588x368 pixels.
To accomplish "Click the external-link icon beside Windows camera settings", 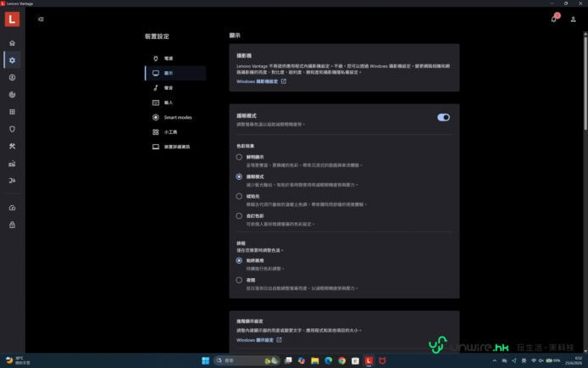I will pos(284,81).
